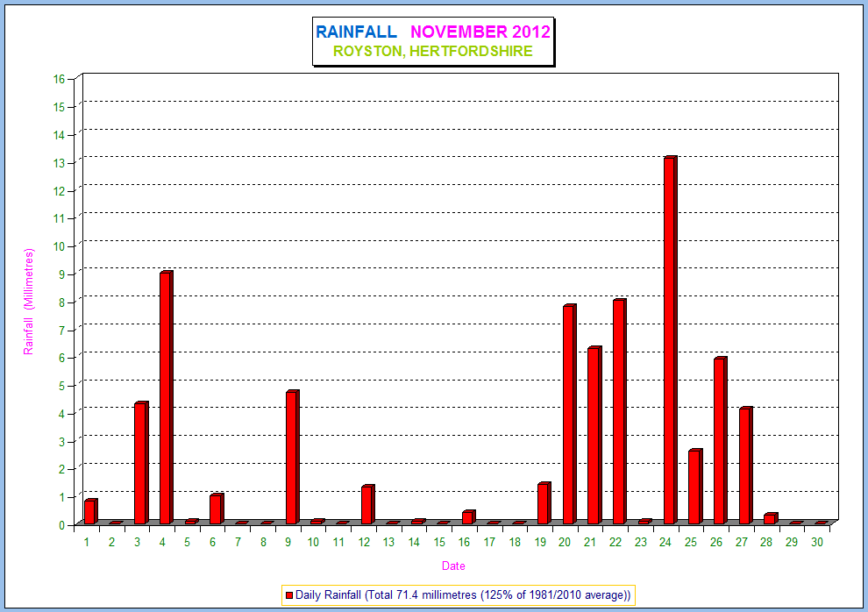This screenshot has height=612, width=868.
Task: Click y-axis value label 7
Action: point(62,331)
